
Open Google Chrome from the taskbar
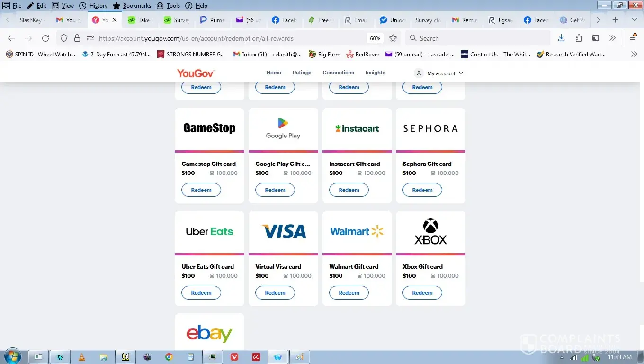click(x=169, y=357)
